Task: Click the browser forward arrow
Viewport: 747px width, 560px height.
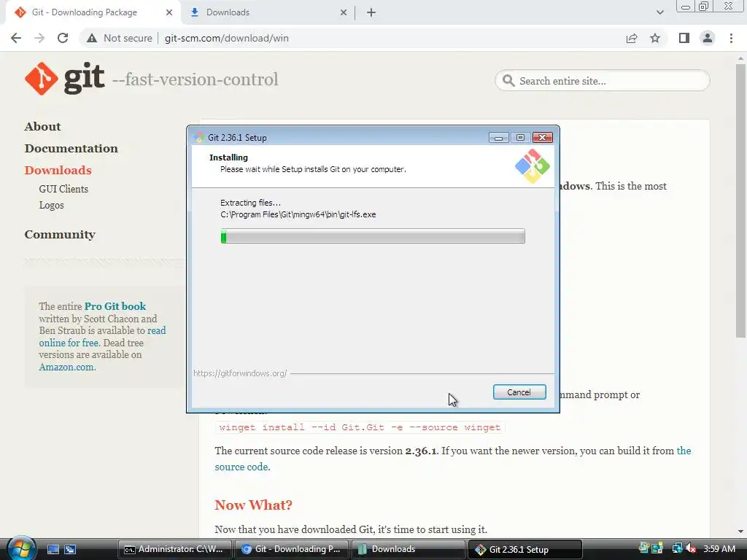Action: pyautogui.click(x=39, y=38)
